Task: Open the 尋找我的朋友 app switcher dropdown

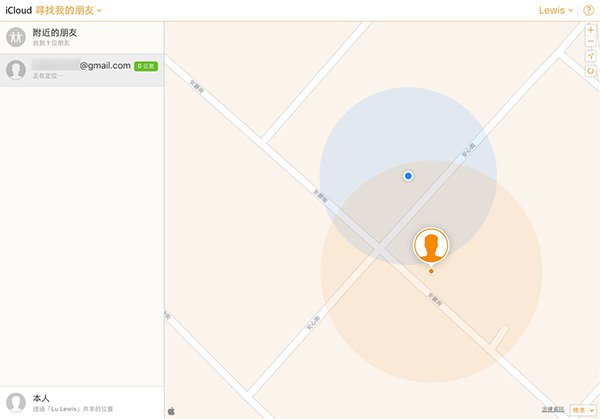Action: 68,10
